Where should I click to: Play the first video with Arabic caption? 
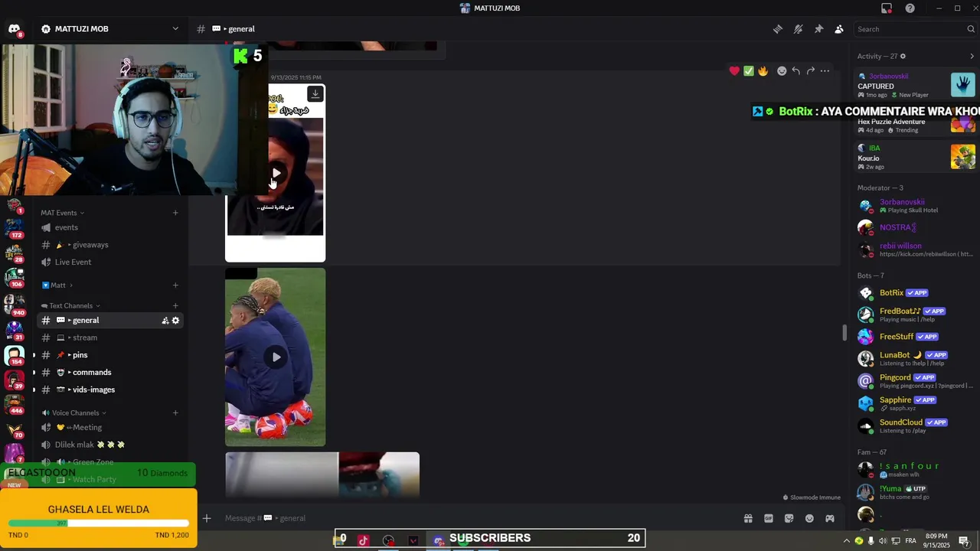(276, 173)
